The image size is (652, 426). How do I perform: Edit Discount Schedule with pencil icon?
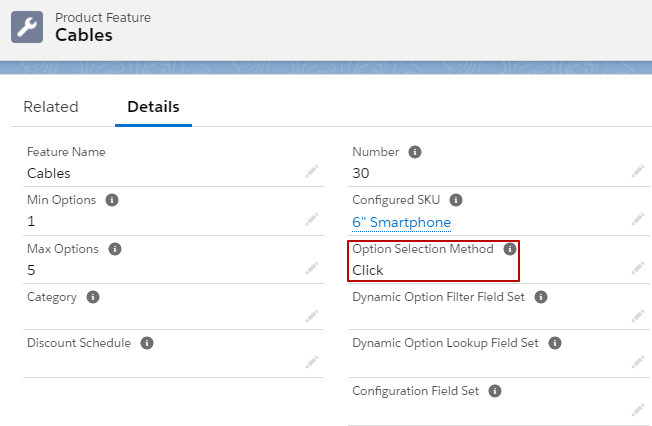(312, 362)
